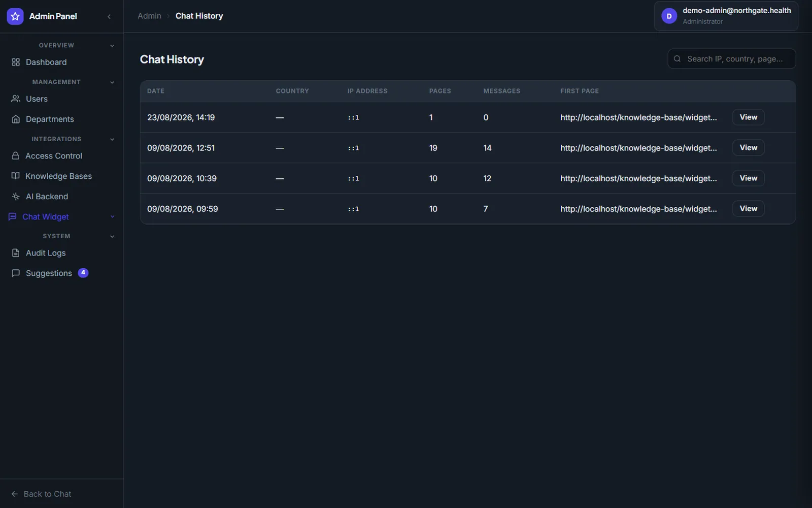Click the Suggestions badge showing 4

pyautogui.click(x=83, y=273)
